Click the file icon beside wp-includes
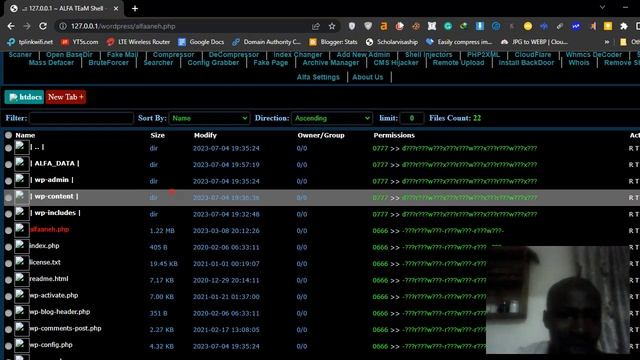 coord(21,213)
